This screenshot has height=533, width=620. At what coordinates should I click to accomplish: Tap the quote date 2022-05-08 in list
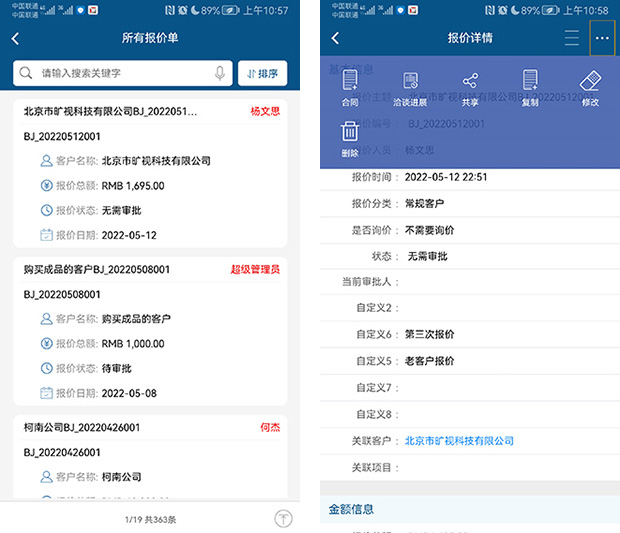[x=129, y=393]
